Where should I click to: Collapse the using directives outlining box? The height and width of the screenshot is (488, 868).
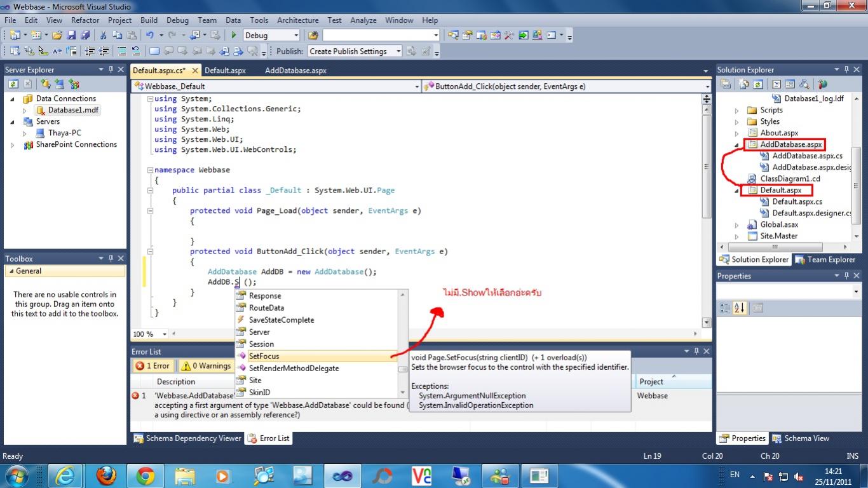(x=150, y=98)
